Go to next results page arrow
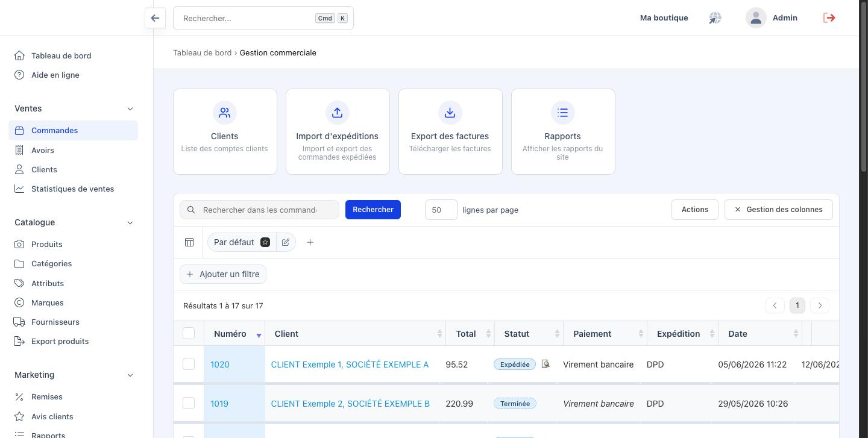 (820, 305)
